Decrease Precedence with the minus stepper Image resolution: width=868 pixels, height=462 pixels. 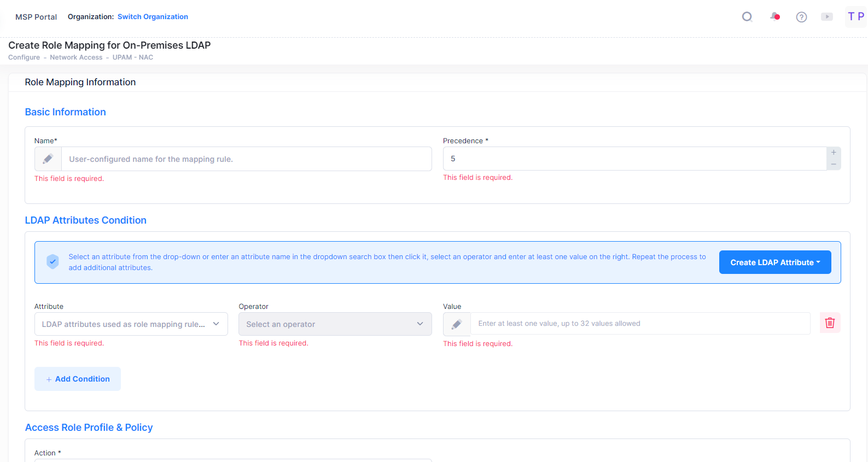(x=834, y=165)
